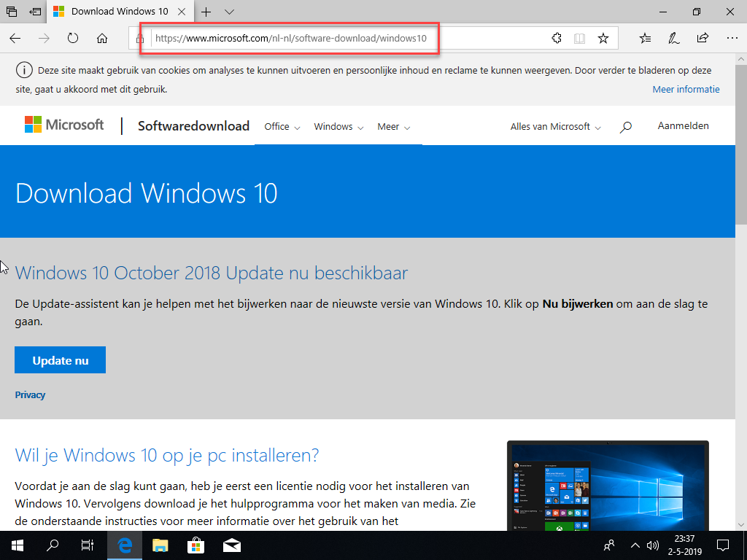Show tab previews chevron
Viewport: 747px width, 560px height.
pos(230,12)
